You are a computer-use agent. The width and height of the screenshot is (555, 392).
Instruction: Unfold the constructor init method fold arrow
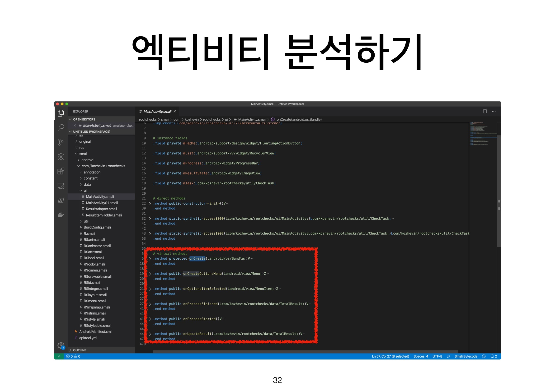[x=150, y=204]
